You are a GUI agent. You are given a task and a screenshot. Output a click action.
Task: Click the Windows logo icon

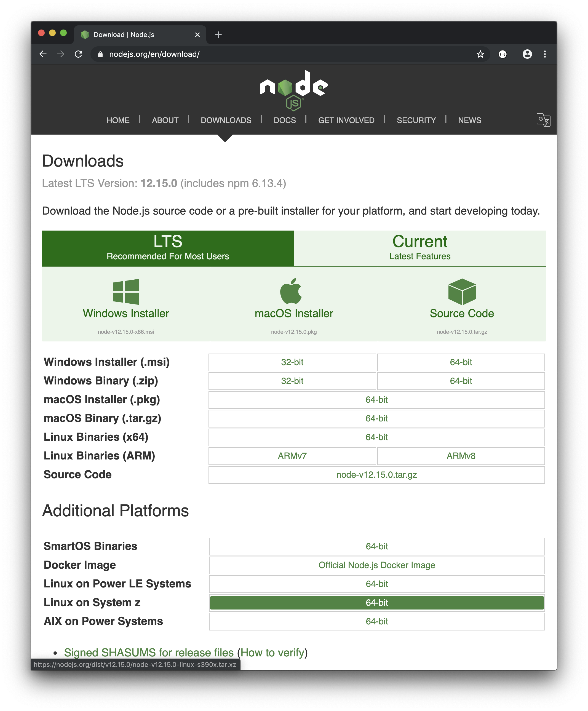[125, 292]
